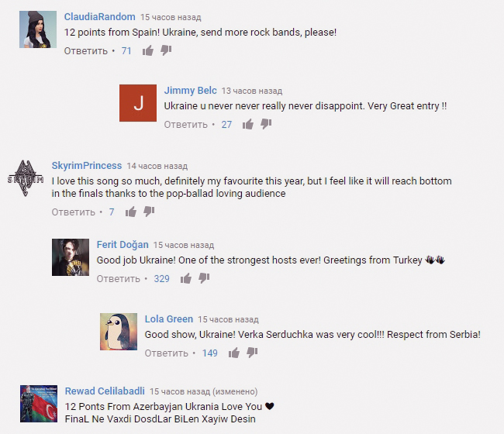
Task: Give thumbs up to Jimmy Belc's comment
Action: (x=248, y=124)
